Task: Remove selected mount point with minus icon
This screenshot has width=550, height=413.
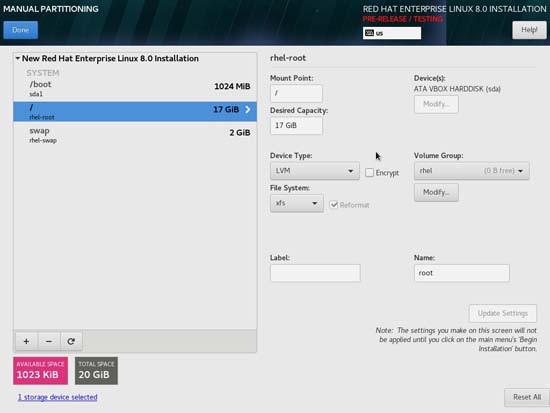Action: (49, 341)
